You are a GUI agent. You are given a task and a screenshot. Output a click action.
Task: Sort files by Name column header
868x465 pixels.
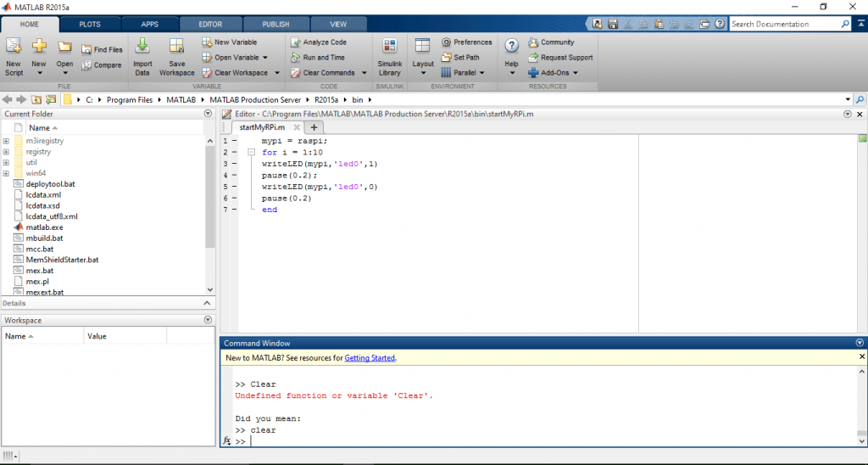(x=39, y=127)
